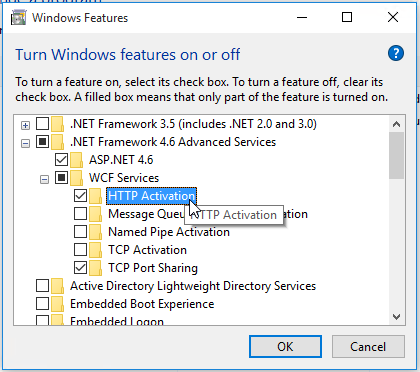Maximize the Windows Features dialog
This screenshot has width=420, height=372.
(x=347, y=17)
